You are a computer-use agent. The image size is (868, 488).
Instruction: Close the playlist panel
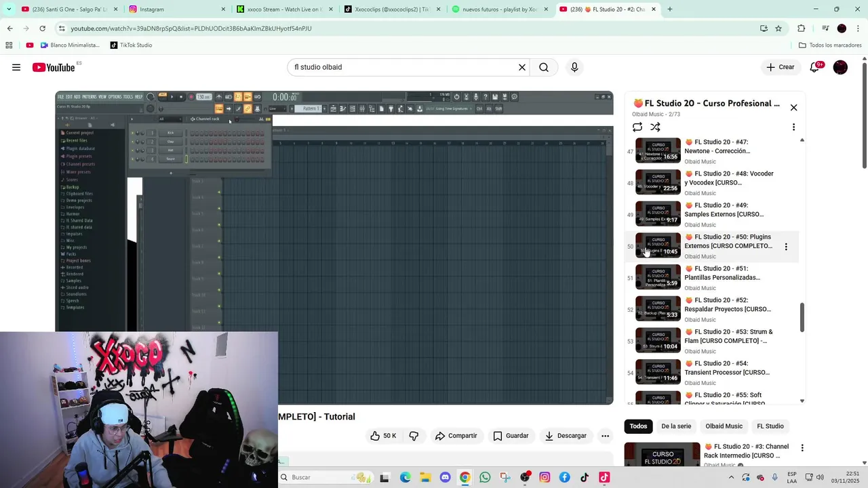point(793,108)
